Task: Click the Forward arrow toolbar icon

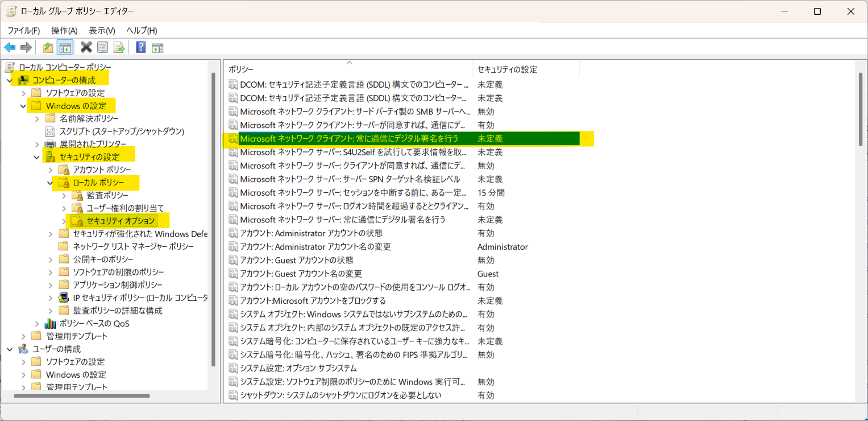Action: tap(26, 47)
